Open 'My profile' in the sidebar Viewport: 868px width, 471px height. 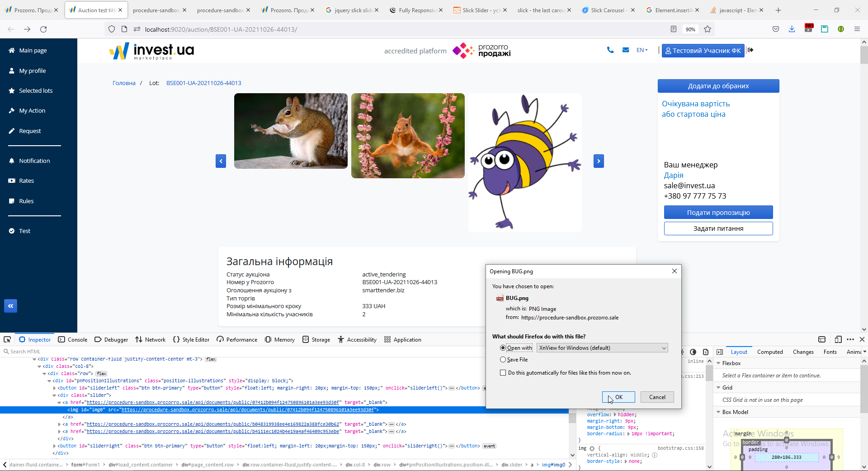[x=33, y=71]
